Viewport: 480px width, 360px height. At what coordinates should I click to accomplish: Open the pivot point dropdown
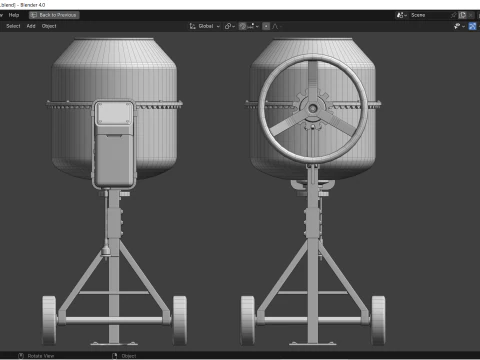pos(230,26)
